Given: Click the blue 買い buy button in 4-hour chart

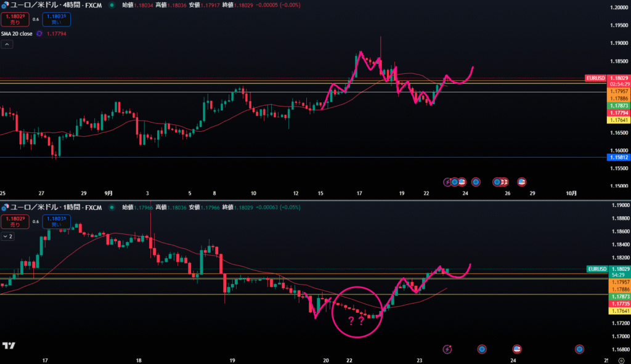Looking at the screenshot, I should coord(57,19).
